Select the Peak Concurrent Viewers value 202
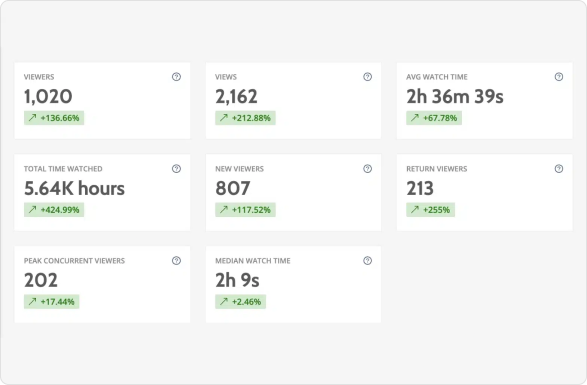587x385 pixels. point(41,281)
